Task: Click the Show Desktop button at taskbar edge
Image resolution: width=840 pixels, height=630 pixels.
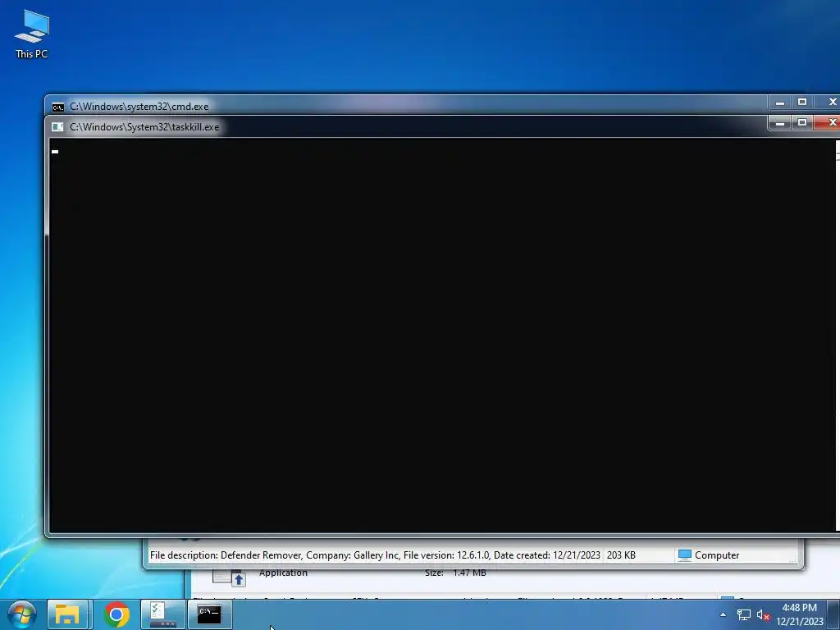Action: [x=833, y=614]
